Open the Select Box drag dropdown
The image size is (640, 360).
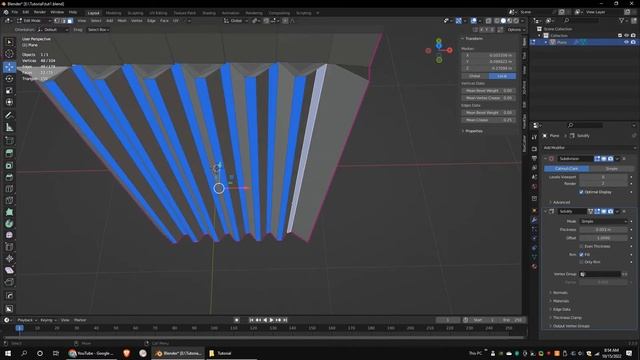pos(98,29)
